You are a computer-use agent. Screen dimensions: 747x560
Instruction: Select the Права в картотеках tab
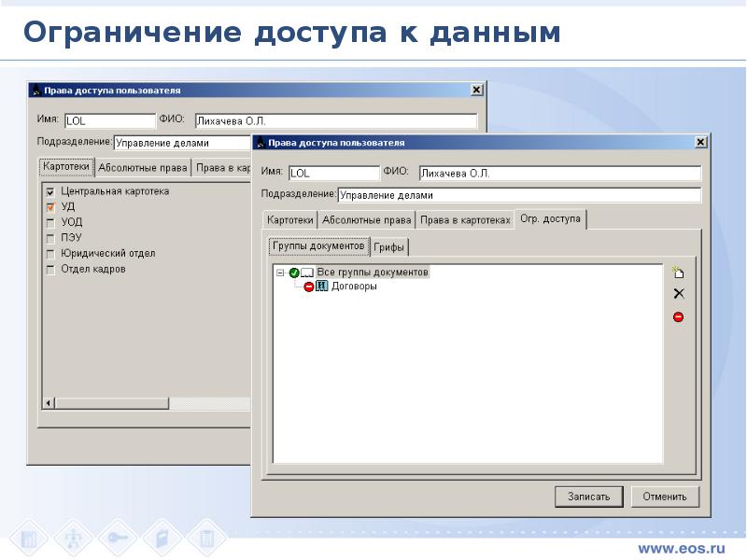coord(465,220)
